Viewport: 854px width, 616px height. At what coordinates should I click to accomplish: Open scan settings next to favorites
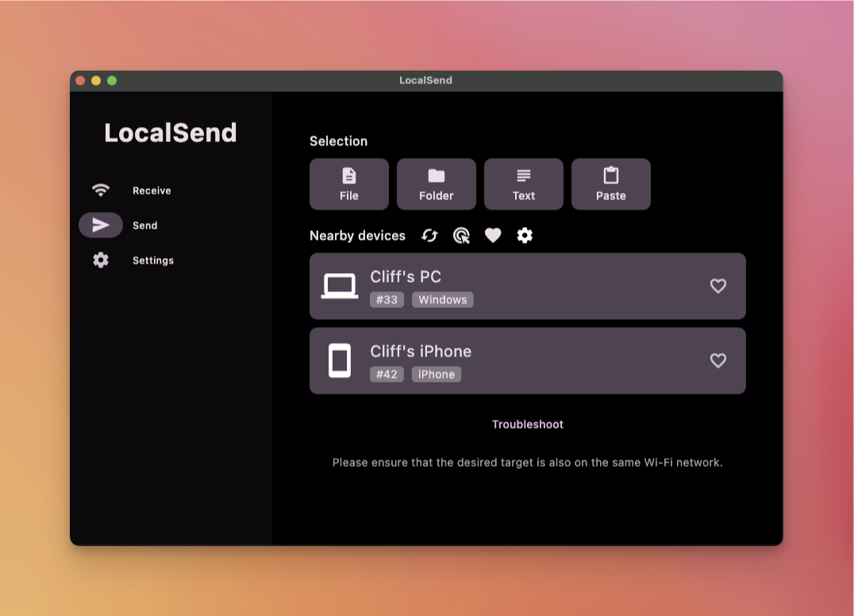tap(525, 236)
